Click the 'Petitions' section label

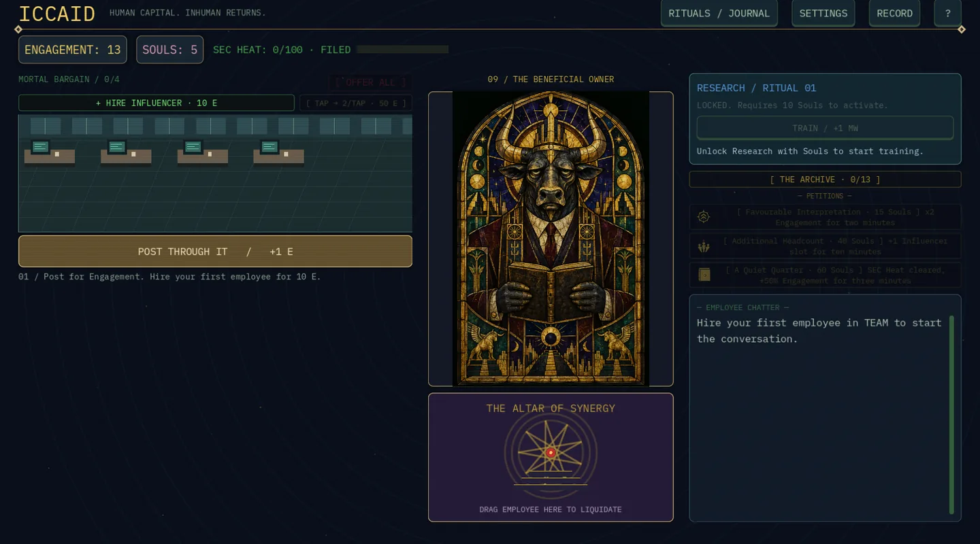(824, 196)
